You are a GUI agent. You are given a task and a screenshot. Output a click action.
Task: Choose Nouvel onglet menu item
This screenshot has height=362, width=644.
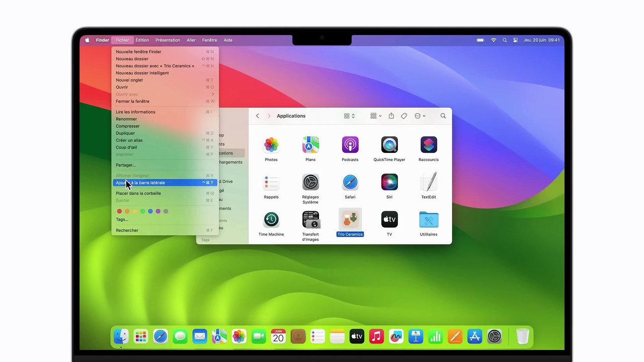(165, 80)
